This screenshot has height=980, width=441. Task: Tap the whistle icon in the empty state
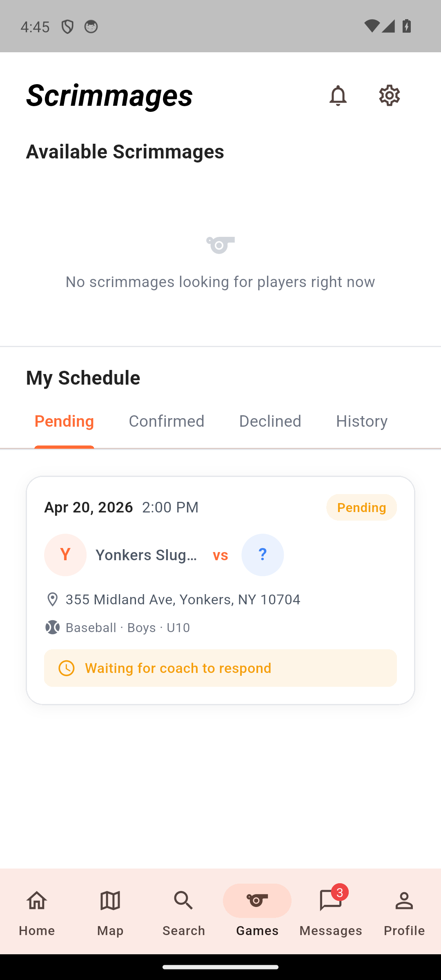(220, 245)
